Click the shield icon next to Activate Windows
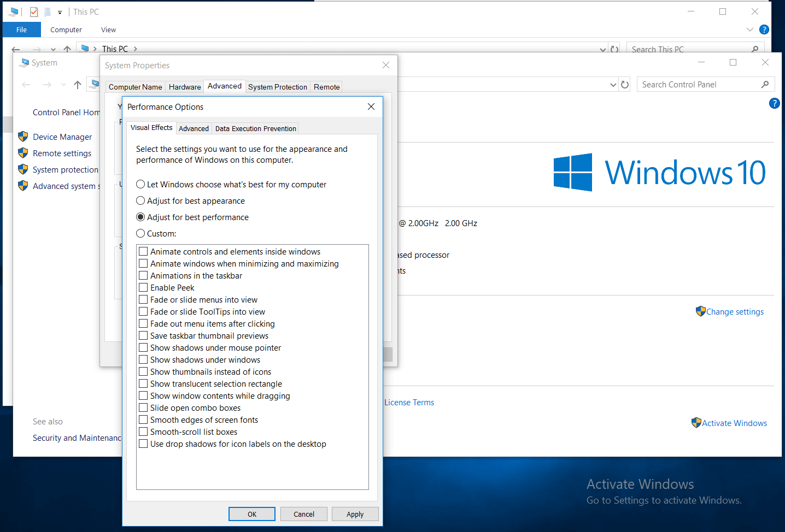This screenshot has height=532, width=785. pos(696,423)
